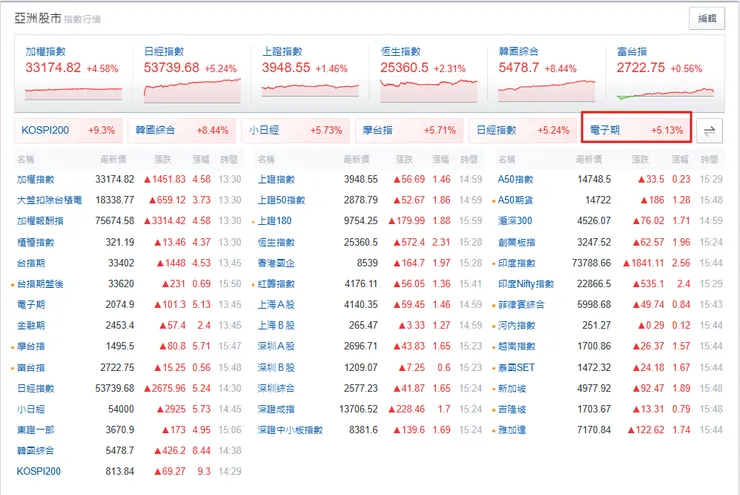Open 深證中小板指數 link
Screen dimensions: 740x495
click(x=290, y=430)
